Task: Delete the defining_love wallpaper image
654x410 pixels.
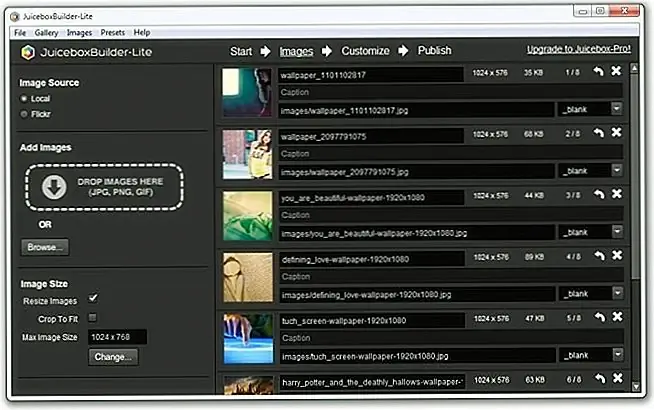Action: point(616,257)
